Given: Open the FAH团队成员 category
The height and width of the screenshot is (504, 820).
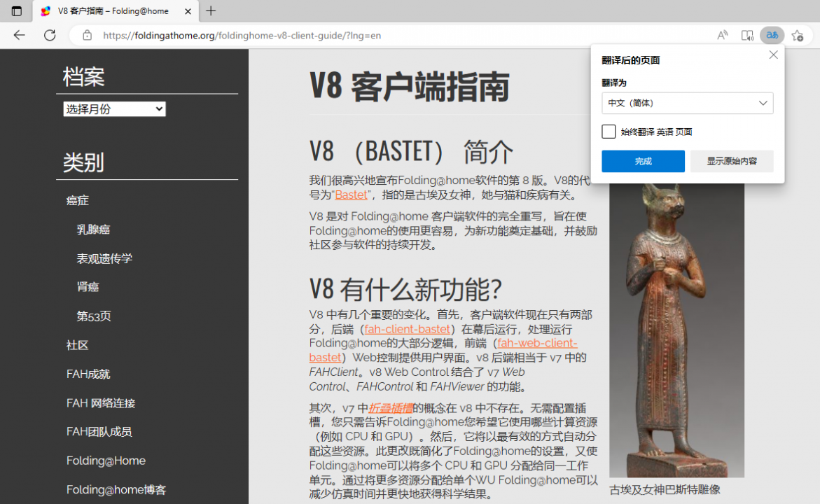Looking at the screenshot, I should [99, 432].
